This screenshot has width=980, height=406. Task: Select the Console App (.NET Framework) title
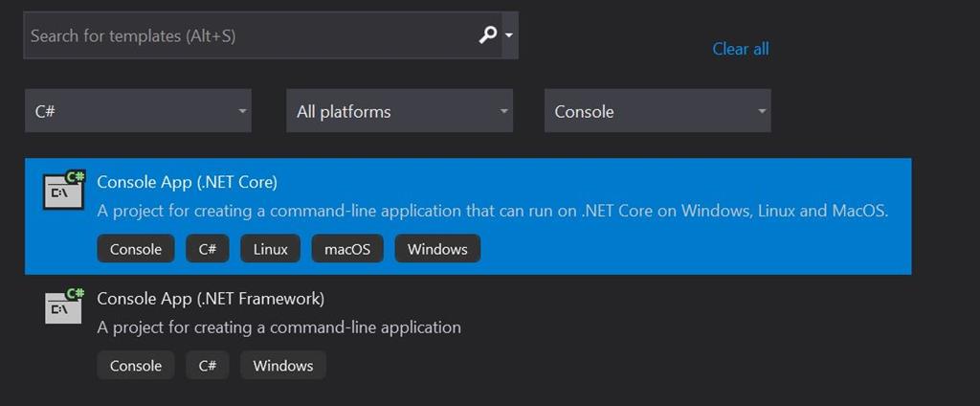point(211,299)
